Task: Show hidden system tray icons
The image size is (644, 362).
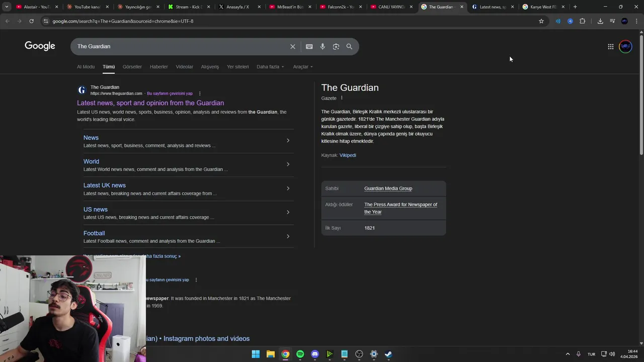Action: 568,354
